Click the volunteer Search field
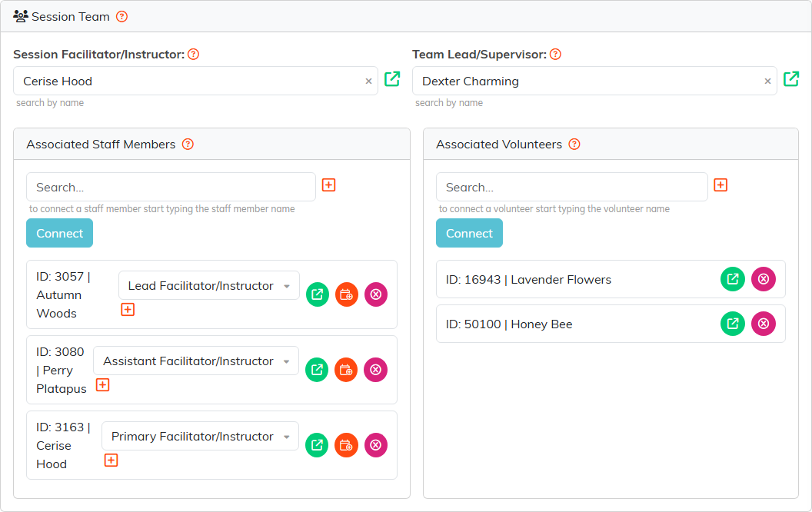 click(572, 187)
